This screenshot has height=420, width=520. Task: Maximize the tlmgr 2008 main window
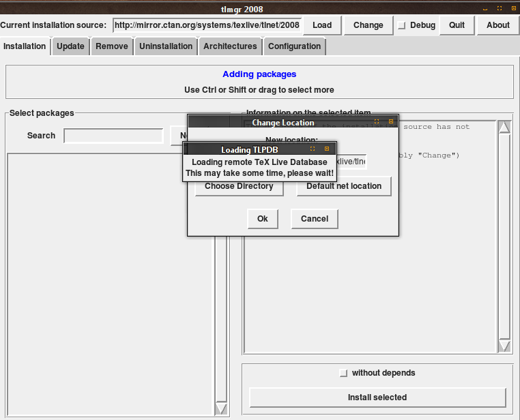[500, 9]
